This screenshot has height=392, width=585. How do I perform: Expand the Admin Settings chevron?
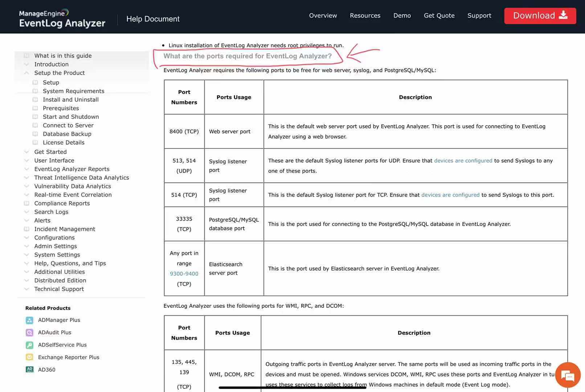(x=26, y=246)
